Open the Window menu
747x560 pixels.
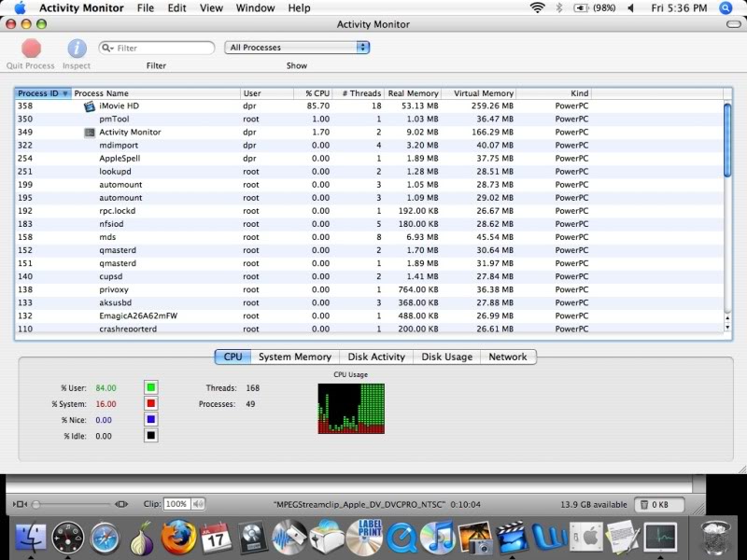[255, 8]
